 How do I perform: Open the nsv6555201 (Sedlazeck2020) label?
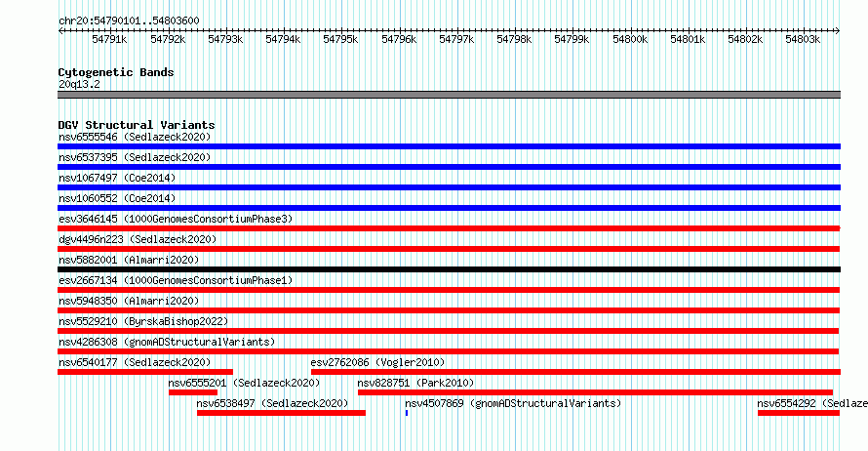coord(244,383)
